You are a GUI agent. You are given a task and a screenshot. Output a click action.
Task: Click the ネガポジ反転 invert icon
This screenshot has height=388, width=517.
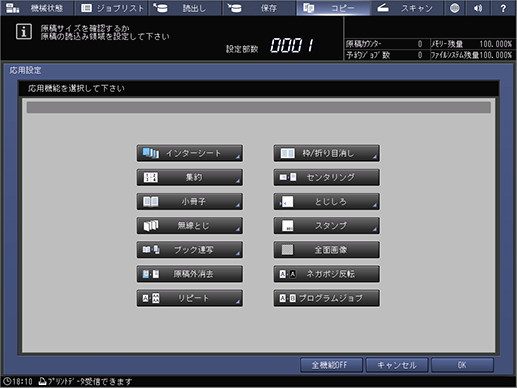(x=288, y=274)
